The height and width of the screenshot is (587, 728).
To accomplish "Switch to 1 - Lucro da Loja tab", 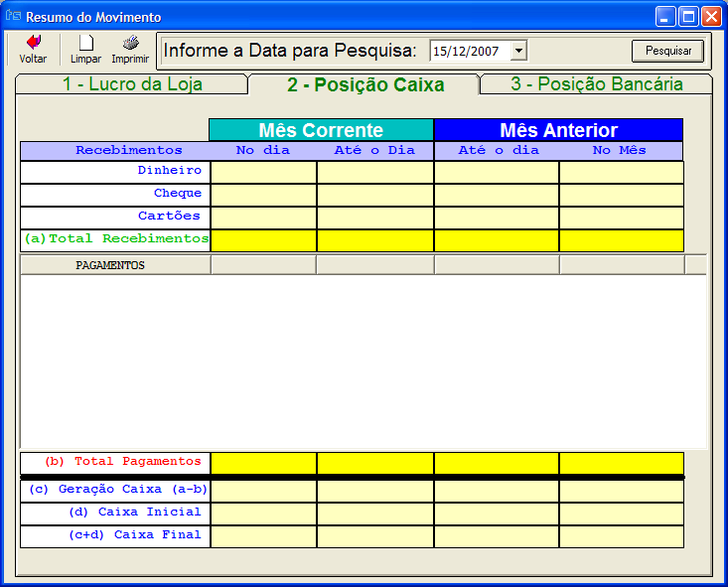I will [132, 84].
